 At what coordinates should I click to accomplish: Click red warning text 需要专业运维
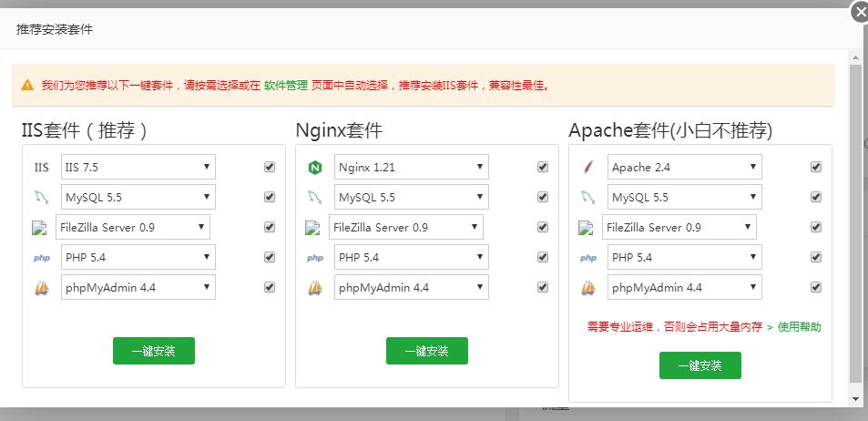point(675,327)
